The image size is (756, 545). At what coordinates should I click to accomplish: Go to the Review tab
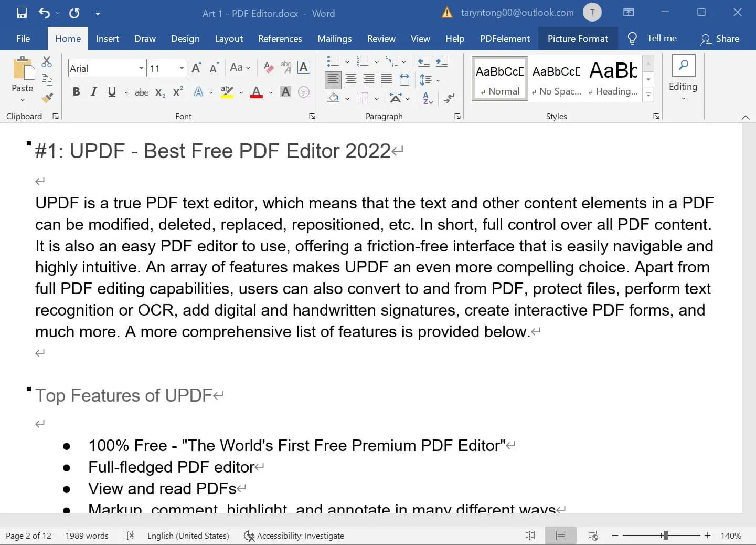pyautogui.click(x=381, y=39)
